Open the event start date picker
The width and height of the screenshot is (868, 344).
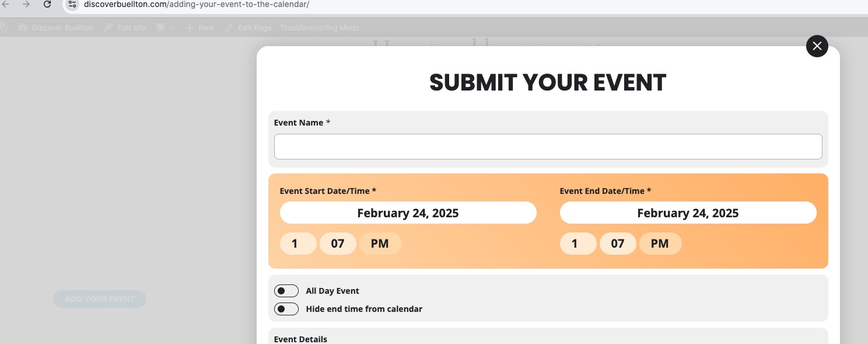pyautogui.click(x=408, y=213)
